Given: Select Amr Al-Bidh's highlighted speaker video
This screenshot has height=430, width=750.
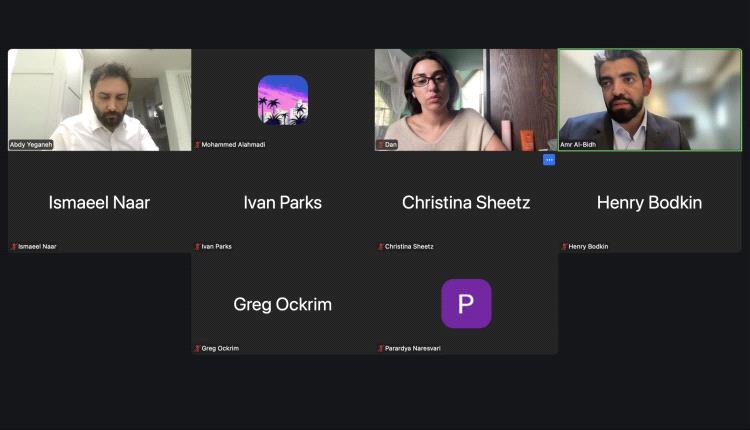Looking at the screenshot, I should point(650,100).
